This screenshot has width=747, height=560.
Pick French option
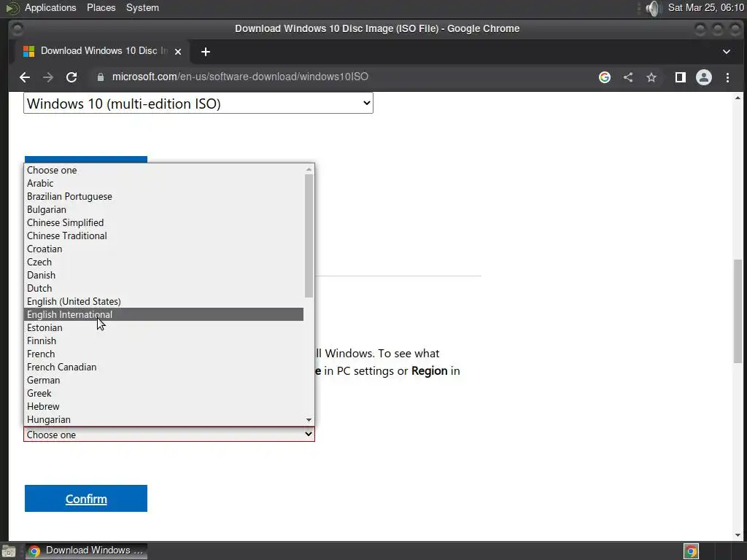coord(163,354)
